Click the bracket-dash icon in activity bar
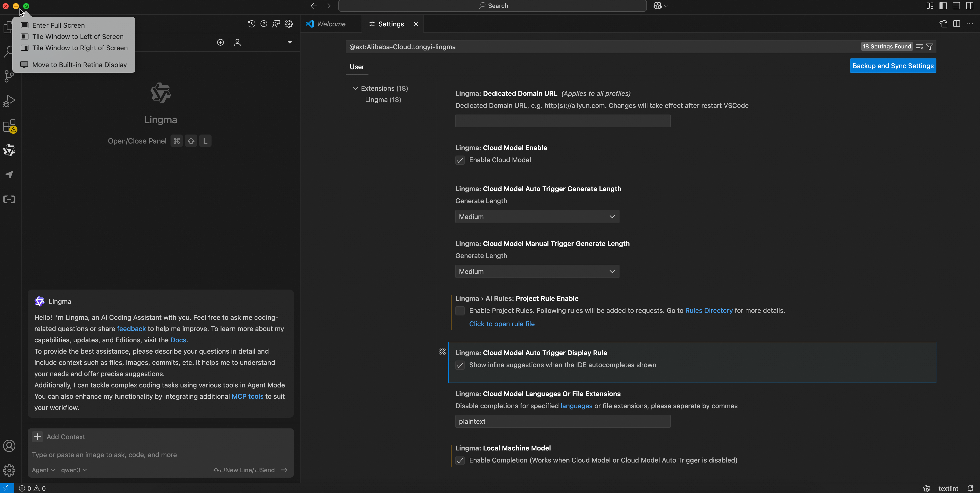This screenshot has height=493, width=980. point(9,200)
